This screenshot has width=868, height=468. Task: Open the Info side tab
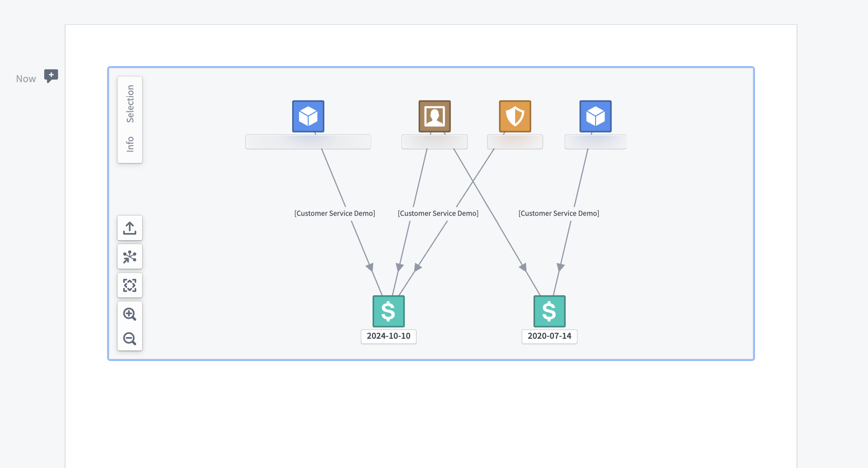coord(130,144)
